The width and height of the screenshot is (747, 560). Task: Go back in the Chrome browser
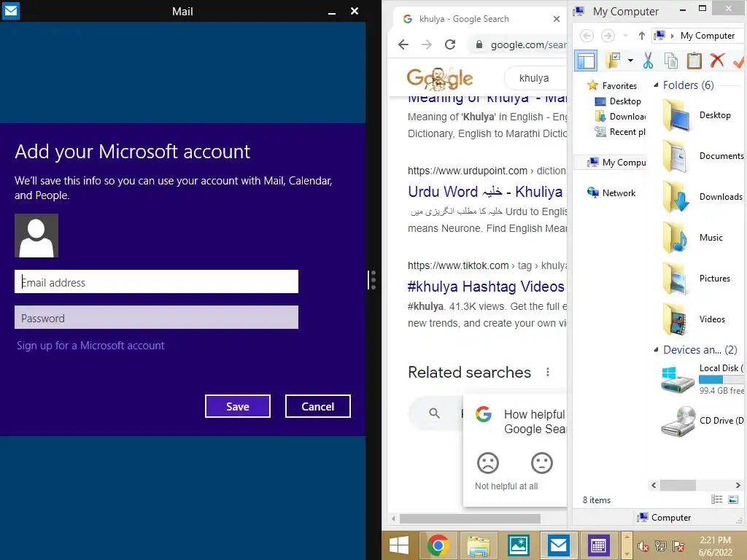click(403, 44)
